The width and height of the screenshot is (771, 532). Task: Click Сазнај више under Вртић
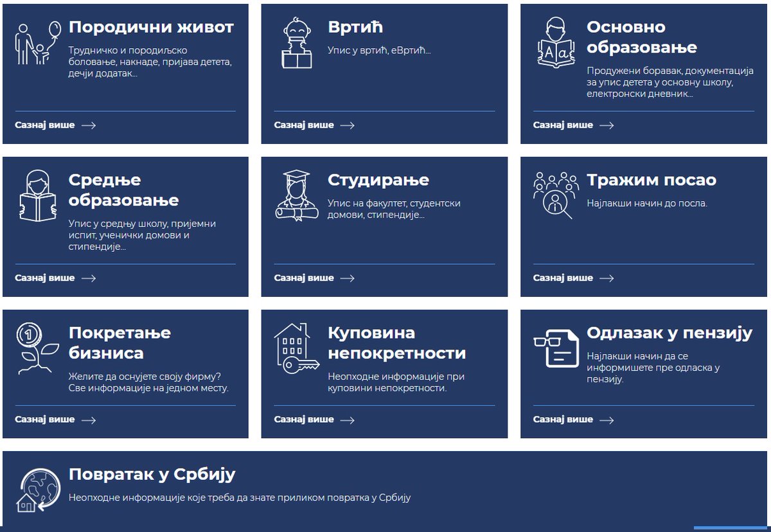(x=304, y=125)
